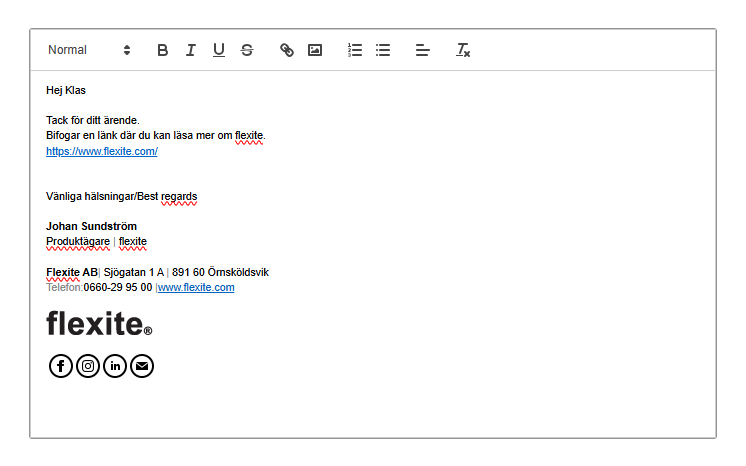The image size is (746, 466).
Task: Click the Instagram icon in signature
Action: 88,366
